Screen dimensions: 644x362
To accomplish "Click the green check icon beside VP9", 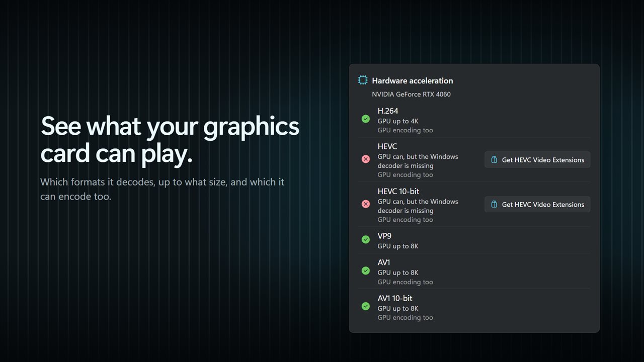I will (366, 239).
